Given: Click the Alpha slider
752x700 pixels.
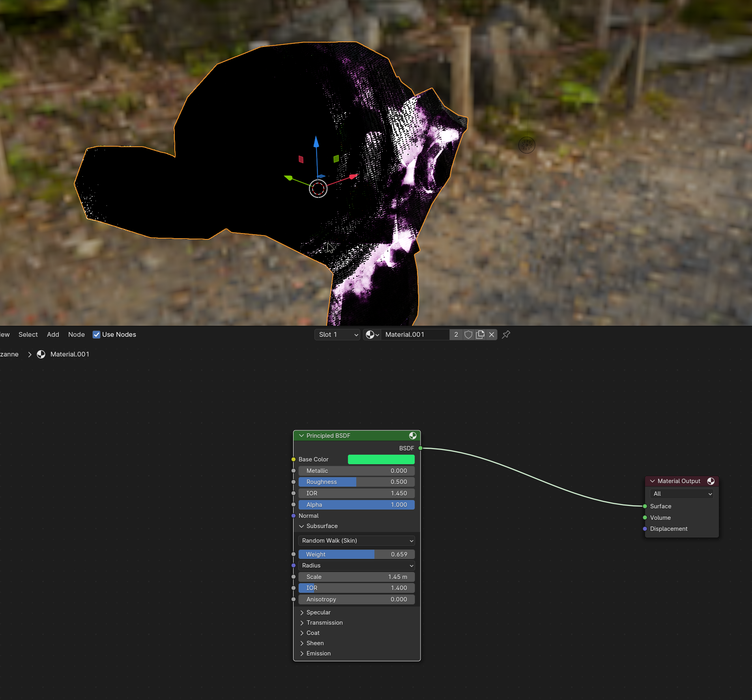Looking at the screenshot, I should 357,505.
